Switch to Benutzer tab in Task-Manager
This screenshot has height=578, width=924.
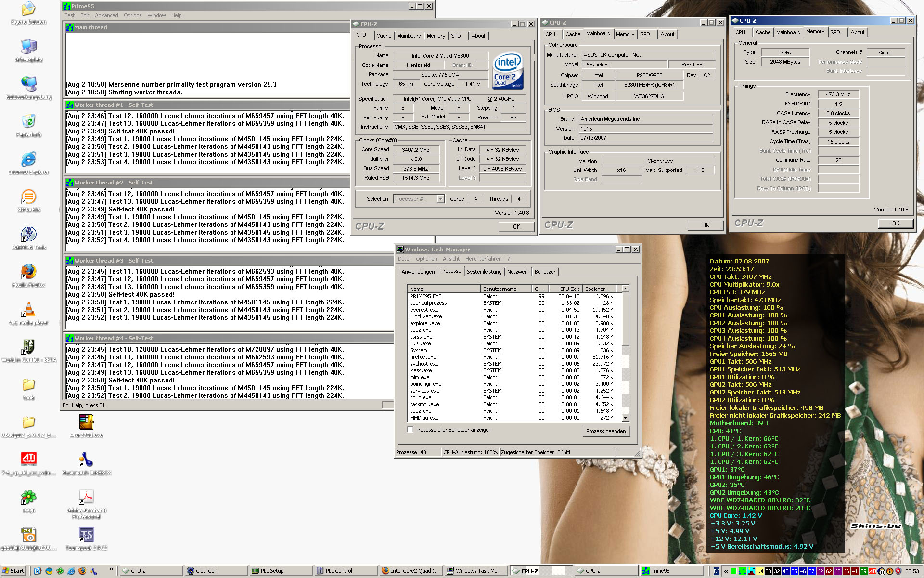point(545,272)
